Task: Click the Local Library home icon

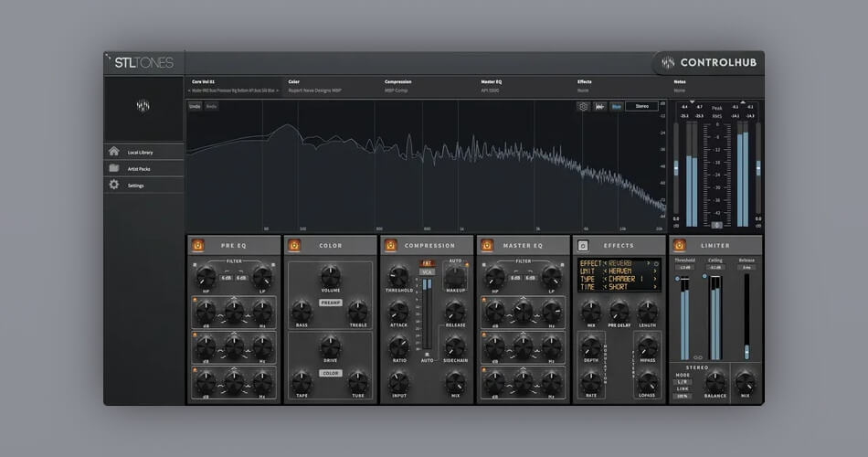Action: click(x=114, y=151)
